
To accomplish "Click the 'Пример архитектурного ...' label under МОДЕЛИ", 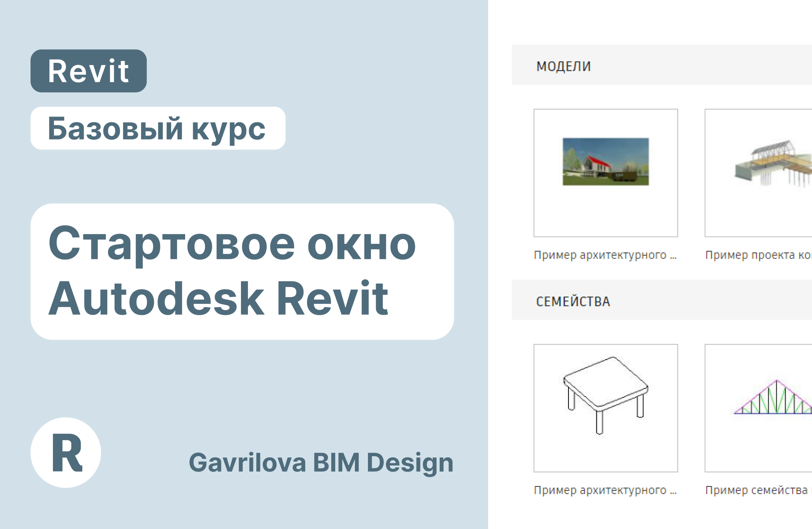I will [605, 255].
